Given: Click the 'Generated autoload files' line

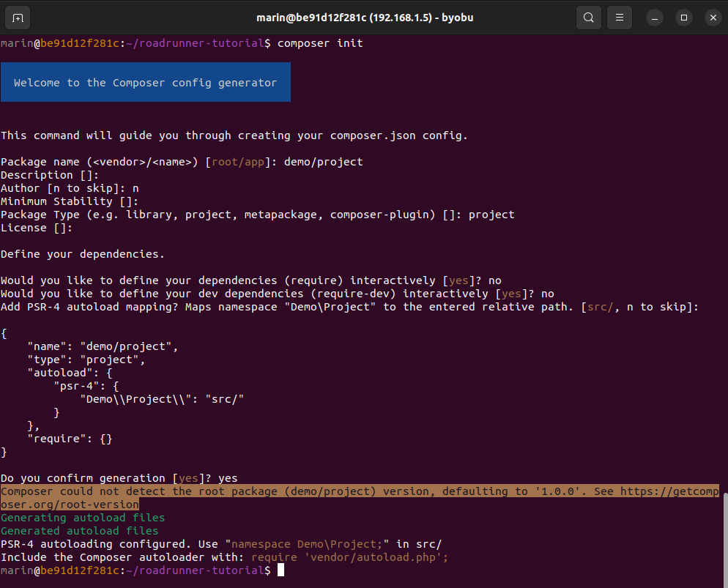Looking at the screenshot, I should (x=79, y=531).
